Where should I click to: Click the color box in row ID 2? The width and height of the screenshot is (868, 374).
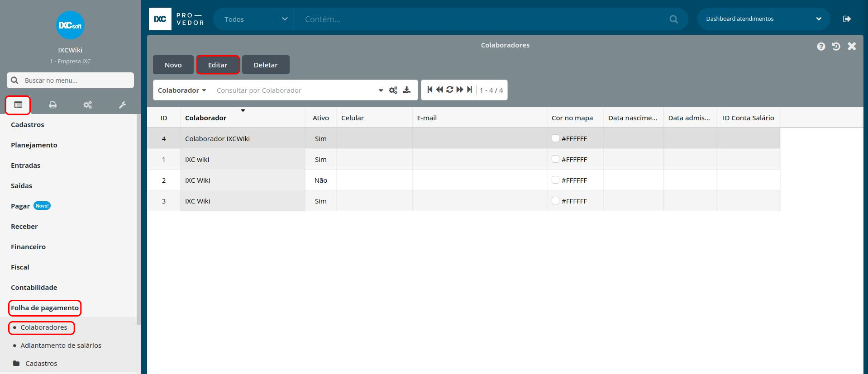click(555, 180)
